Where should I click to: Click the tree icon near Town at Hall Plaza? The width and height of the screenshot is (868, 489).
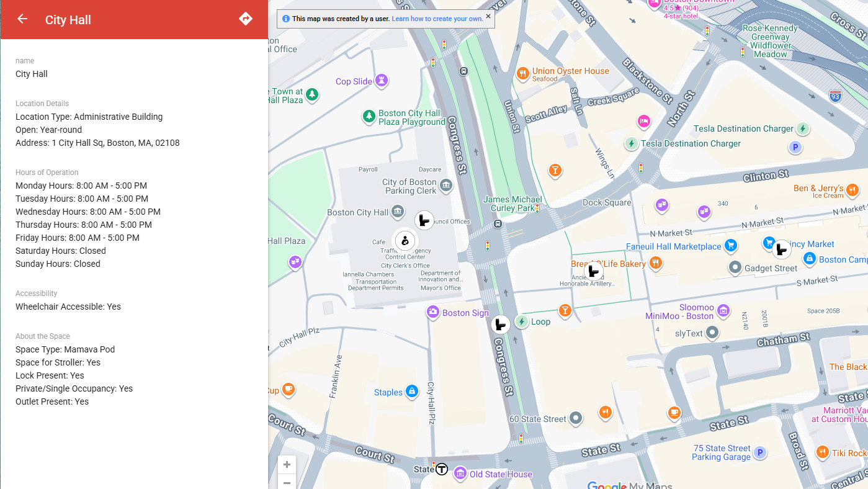point(313,94)
